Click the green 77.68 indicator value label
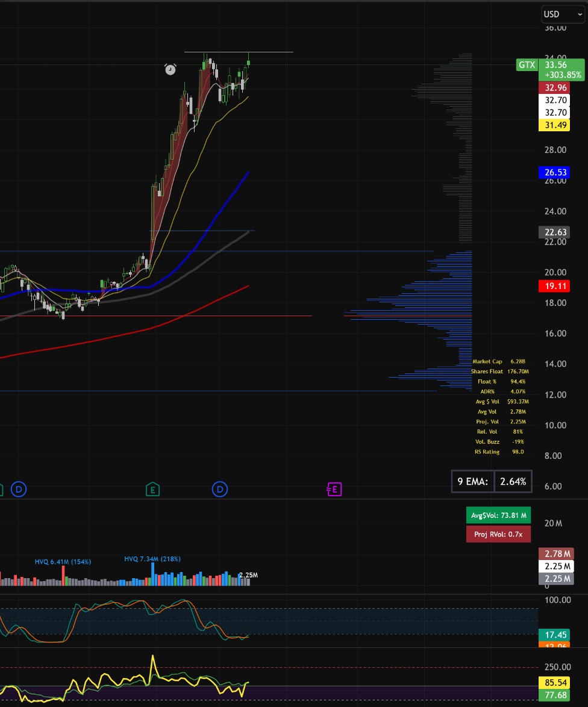The width and height of the screenshot is (588, 707). tap(555, 696)
